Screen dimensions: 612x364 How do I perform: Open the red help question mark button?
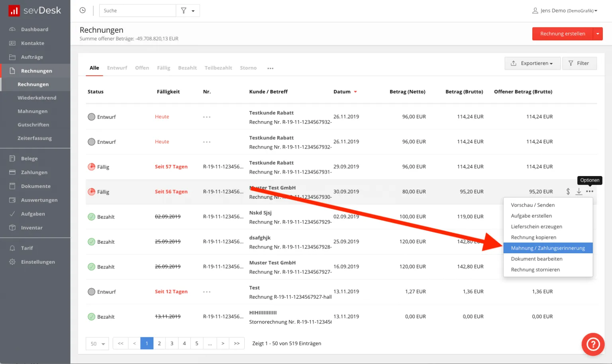pos(593,344)
